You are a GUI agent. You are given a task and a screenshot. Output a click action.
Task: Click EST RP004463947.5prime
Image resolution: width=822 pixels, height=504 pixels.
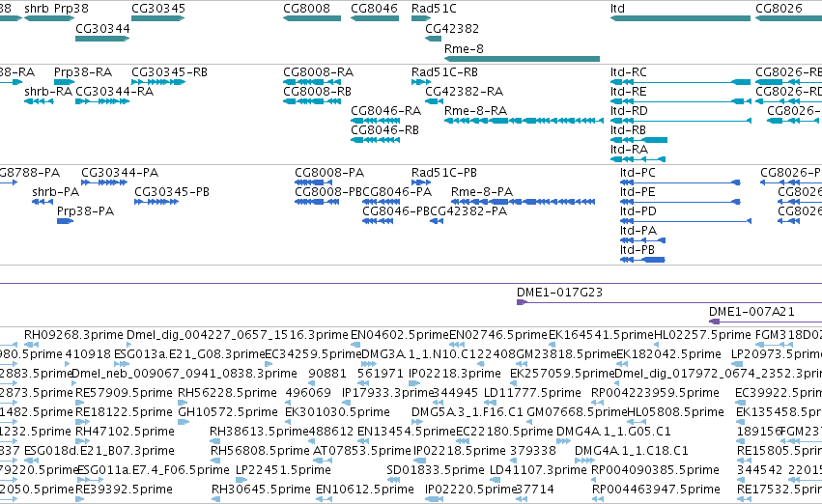pos(596,499)
